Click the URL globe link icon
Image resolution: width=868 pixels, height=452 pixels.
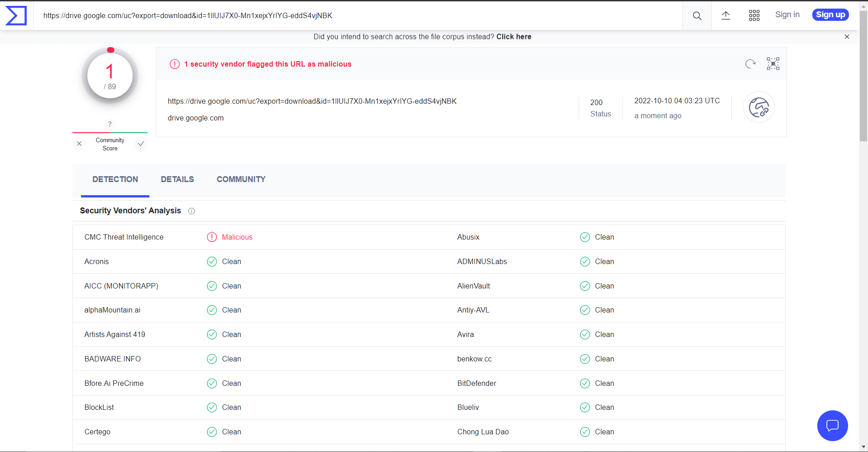click(759, 107)
